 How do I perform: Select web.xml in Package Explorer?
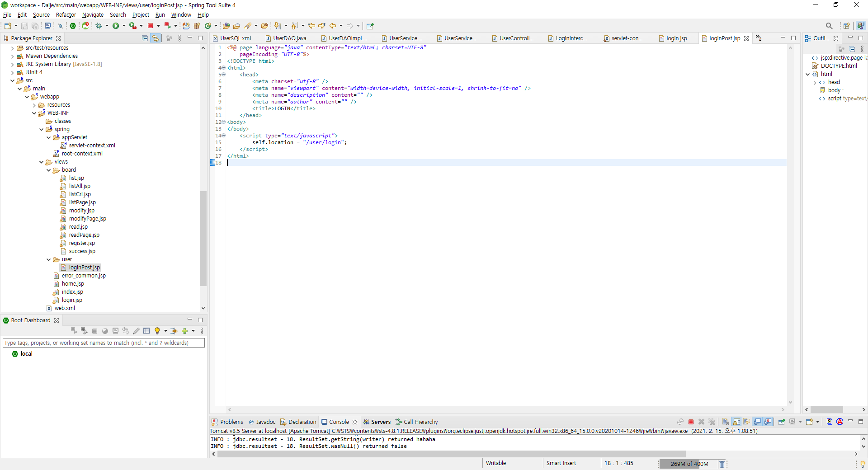pos(61,308)
